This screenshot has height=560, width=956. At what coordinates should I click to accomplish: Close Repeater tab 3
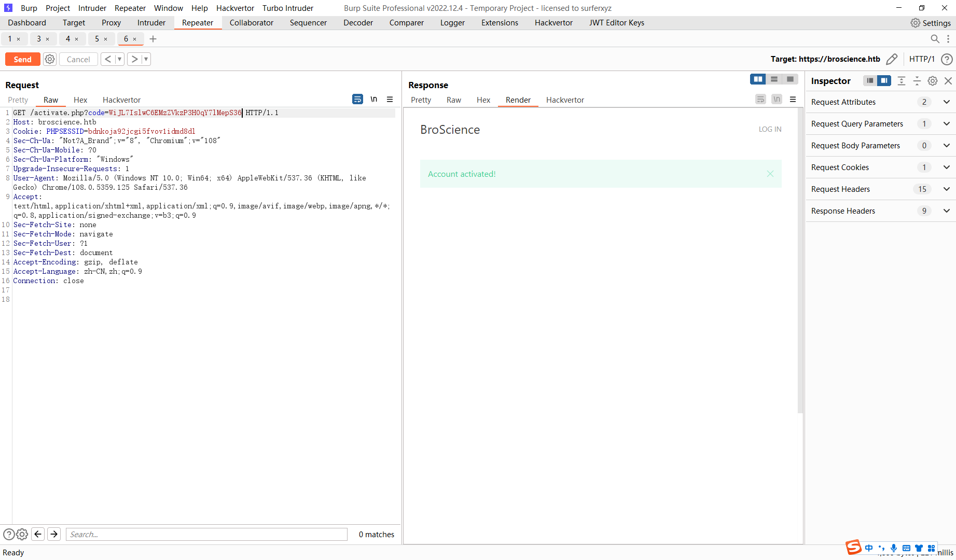(x=48, y=39)
